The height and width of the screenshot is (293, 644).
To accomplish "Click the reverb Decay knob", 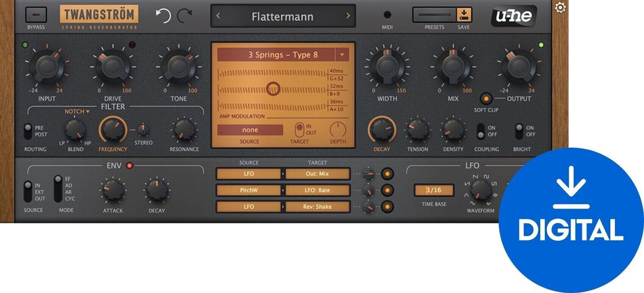I will [382, 130].
